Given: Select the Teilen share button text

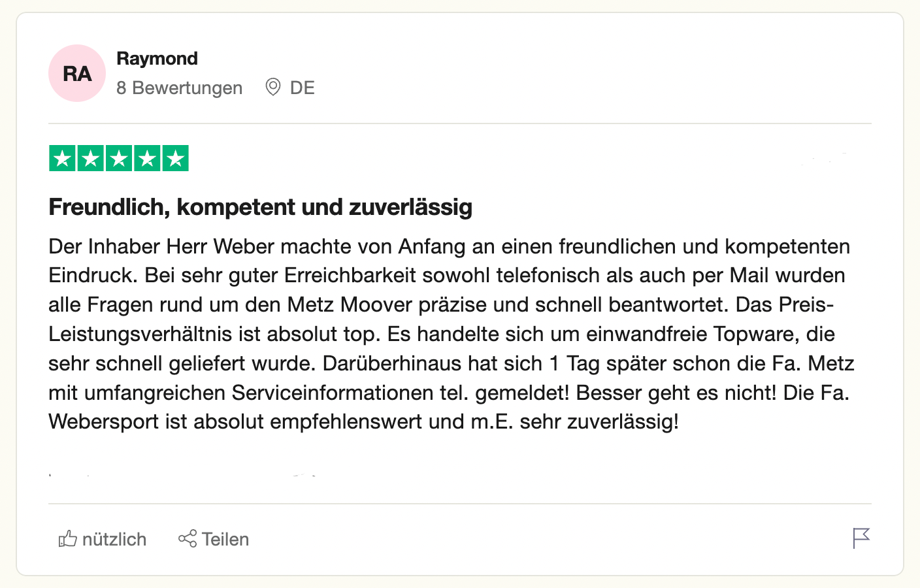Looking at the screenshot, I should [x=225, y=539].
